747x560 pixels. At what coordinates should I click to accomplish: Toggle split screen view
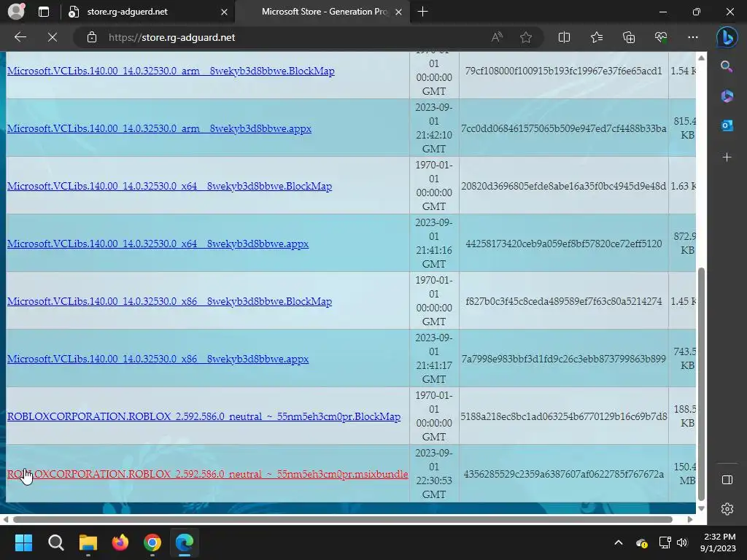[564, 37]
